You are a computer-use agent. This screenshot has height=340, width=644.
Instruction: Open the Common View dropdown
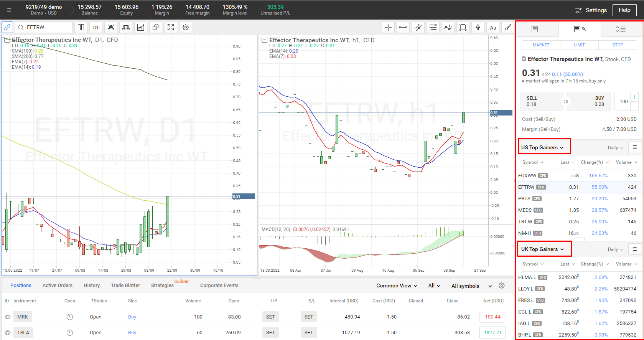point(397,286)
